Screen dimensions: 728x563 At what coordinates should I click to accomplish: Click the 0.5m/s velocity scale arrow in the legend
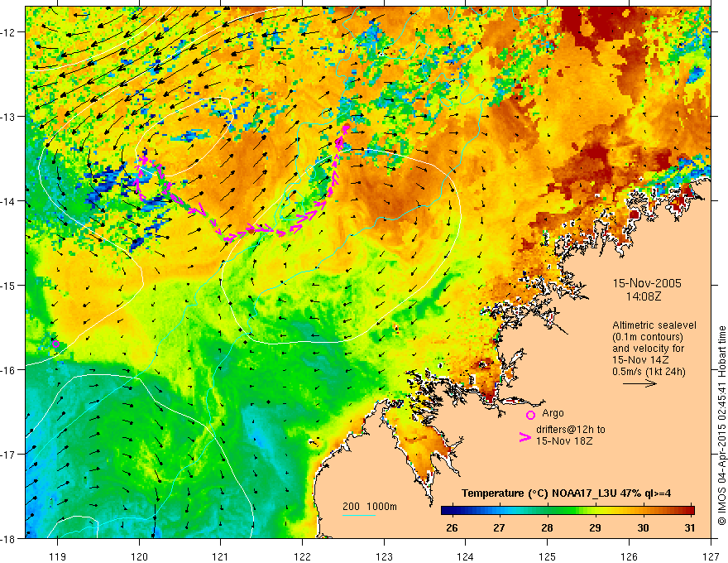click(639, 383)
